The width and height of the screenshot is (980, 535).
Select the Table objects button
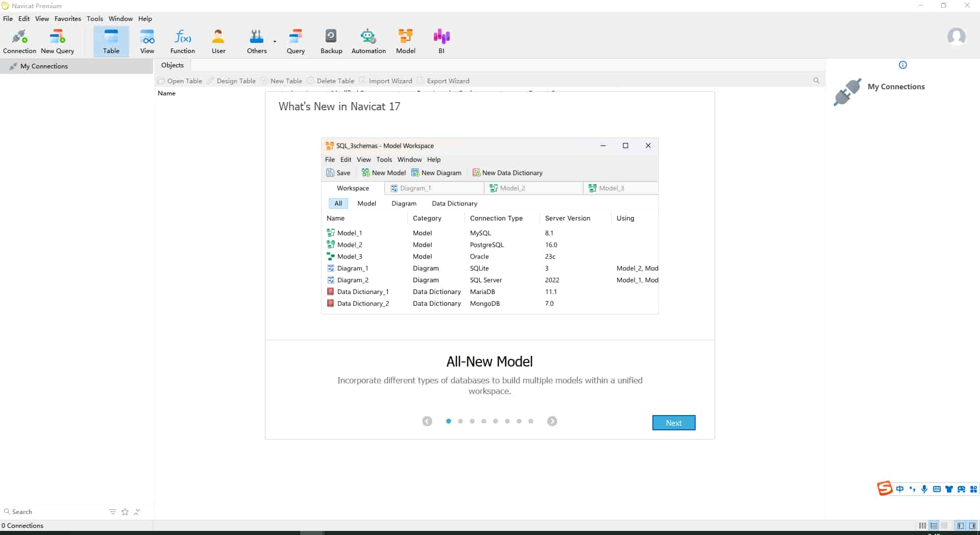(111, 41)
